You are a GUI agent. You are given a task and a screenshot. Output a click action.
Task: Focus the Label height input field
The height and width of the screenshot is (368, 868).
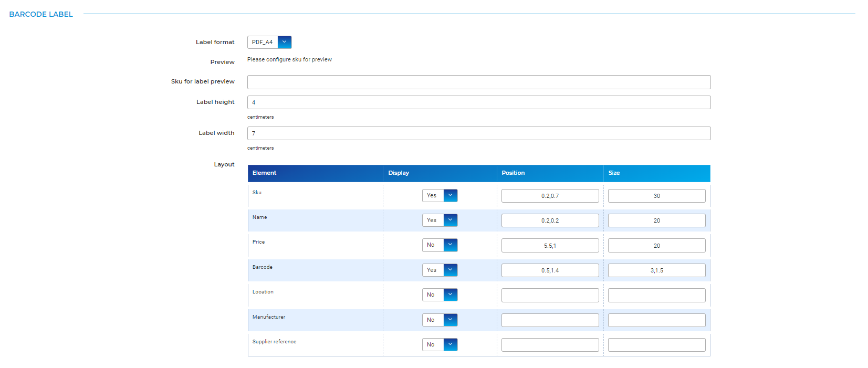478,102
